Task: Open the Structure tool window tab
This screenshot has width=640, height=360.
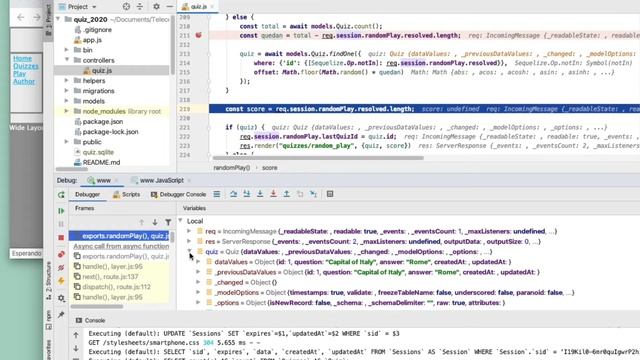Action: (49, 281)
